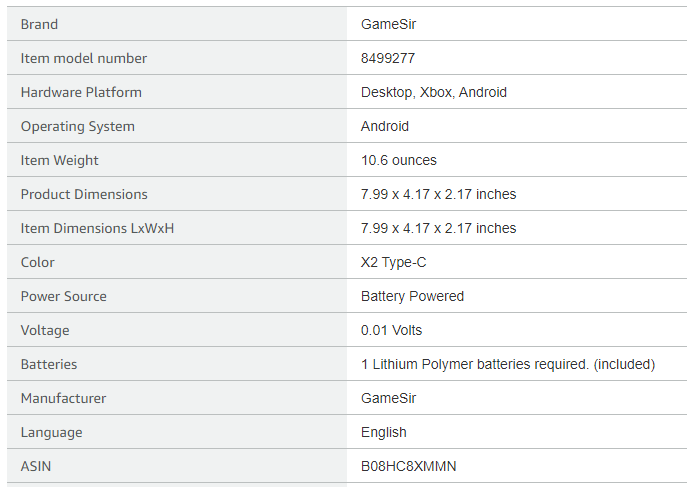This screenshot has width=696, height=487.
Task: Click the Product Dimensions label
Action: [x=84, y=194]
